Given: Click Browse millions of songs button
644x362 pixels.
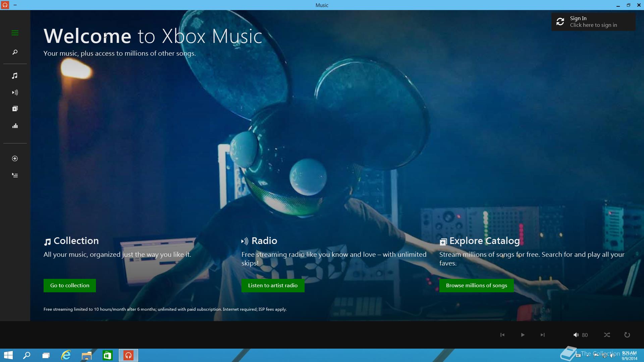Looking at the screenshot, I should pos(476,286).
